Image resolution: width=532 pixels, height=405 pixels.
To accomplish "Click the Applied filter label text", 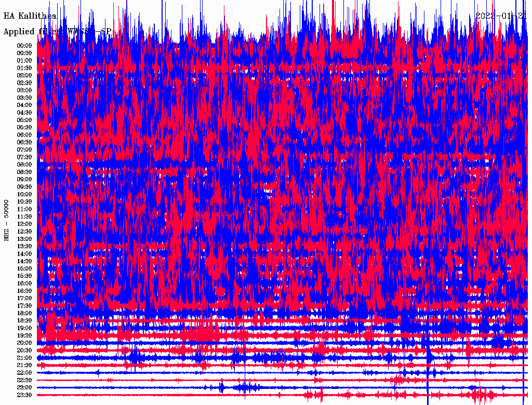I will [x=57, y=31].
